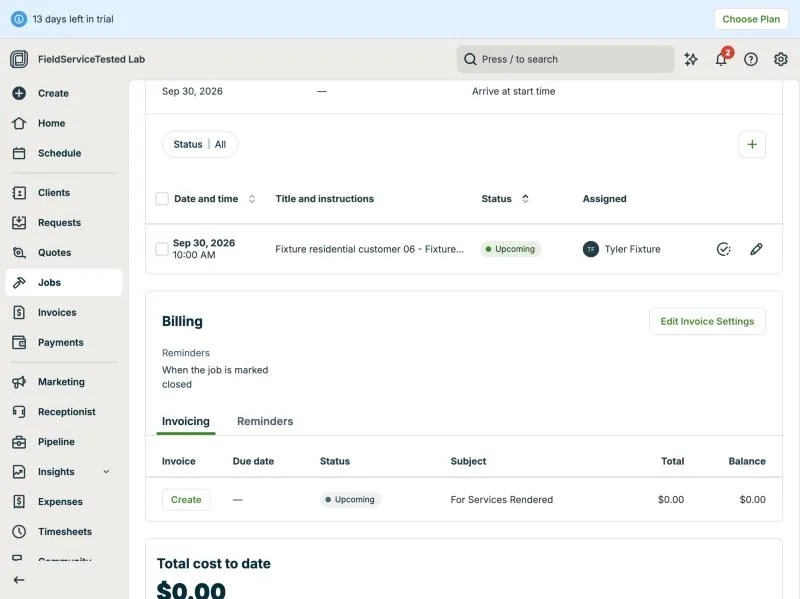This screenshot has height=599, width=800.
Task: Open the settings gear icon
Action: 781,59
